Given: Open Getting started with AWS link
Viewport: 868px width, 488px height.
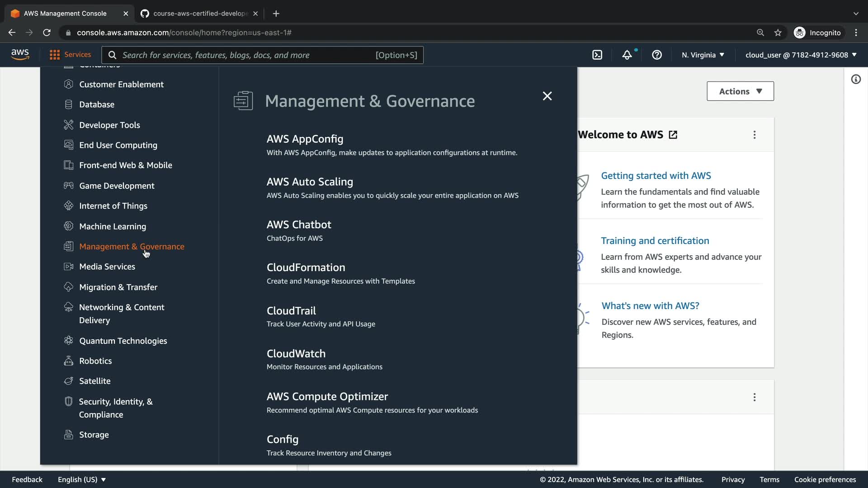Looking at the screenshot, I should click(x=656, y=176).
